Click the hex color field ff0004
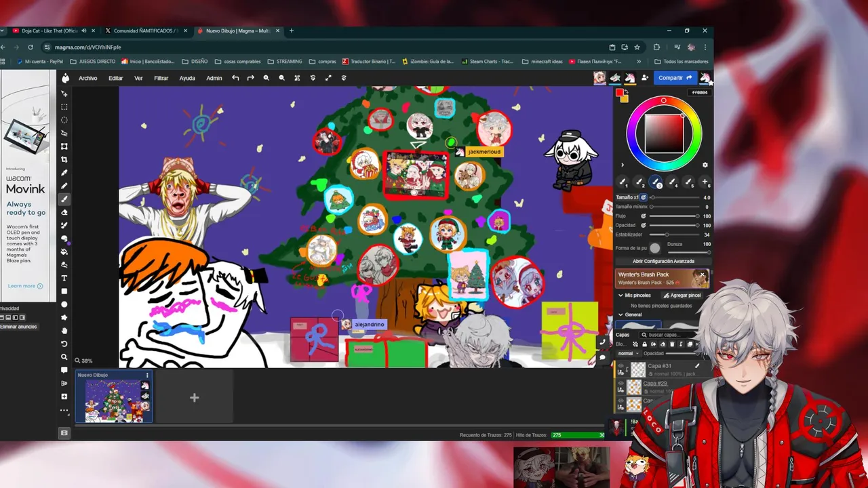The width and height of the screenshot is (868, 488). point(699,93)
